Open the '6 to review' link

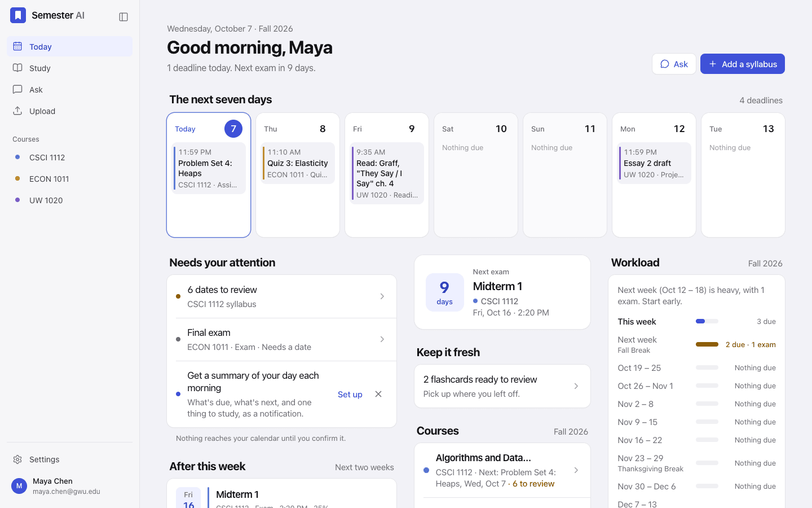click(x=533, y=484)
